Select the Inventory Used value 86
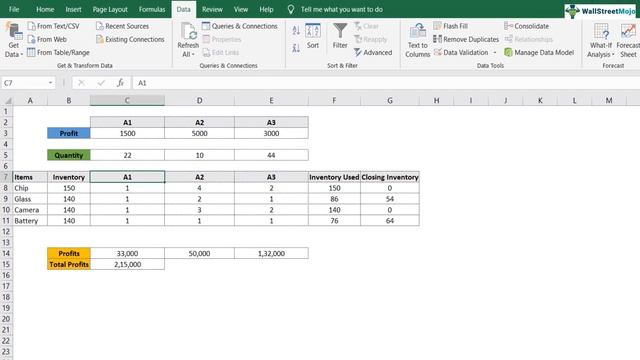Screen dimensions: 640x360 334,199
